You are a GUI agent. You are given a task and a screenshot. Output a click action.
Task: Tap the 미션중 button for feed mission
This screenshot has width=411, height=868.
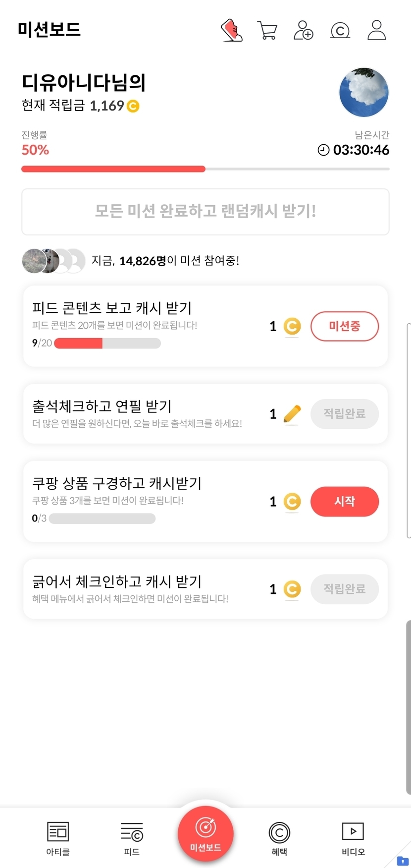pos(344,326)
